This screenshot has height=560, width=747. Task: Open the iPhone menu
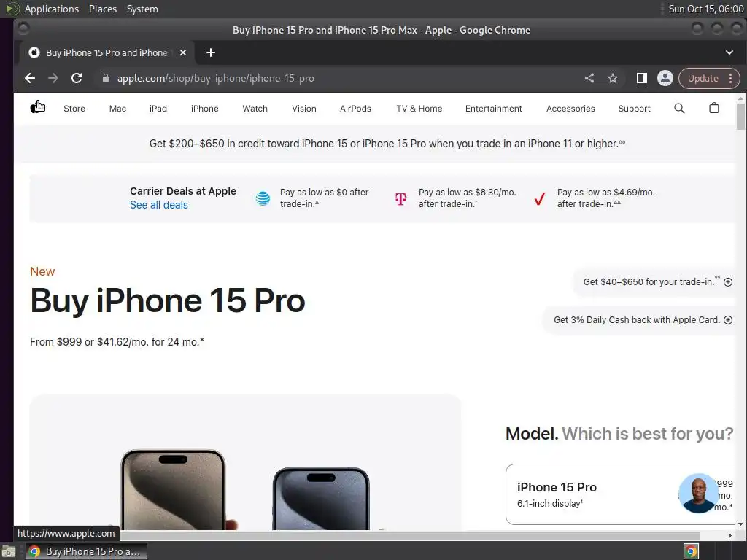[205, 109]
